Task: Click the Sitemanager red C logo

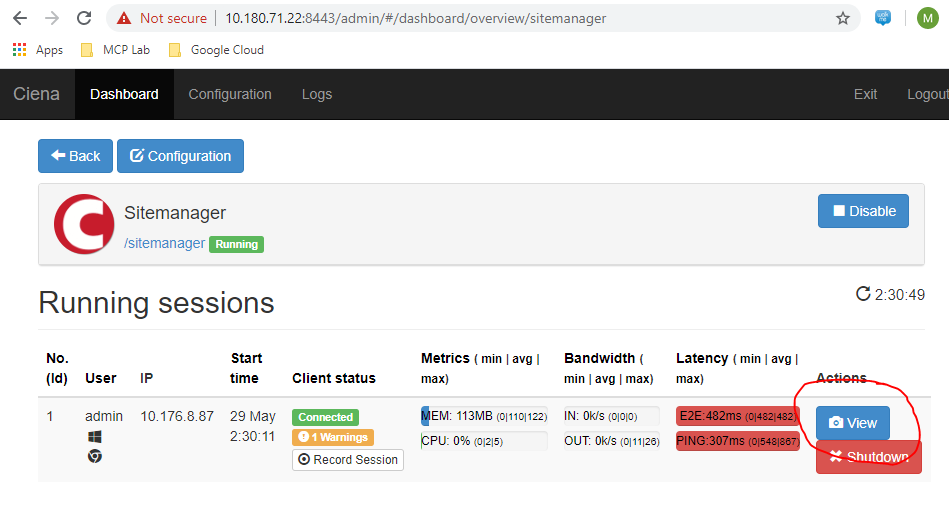Action: click(x=84, y=224)
